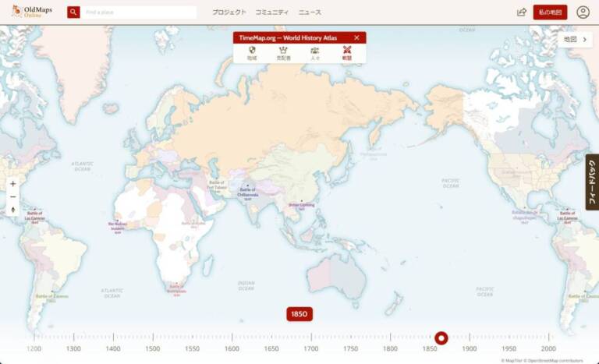Open the フィードバック side tab
Viewport: 599px width, 364px height.
[592, 182]
